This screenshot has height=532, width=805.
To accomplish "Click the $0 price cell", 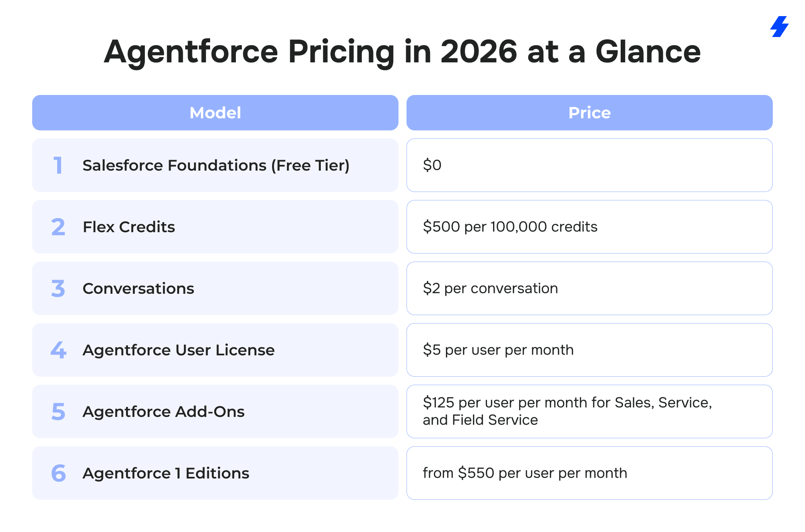I will (589, 165).
